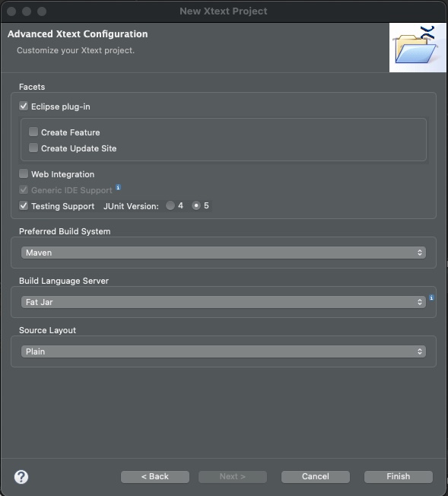448x496 pixels.
Task: Select JUnit Version 5 radio button
Action: pos(196,205)
